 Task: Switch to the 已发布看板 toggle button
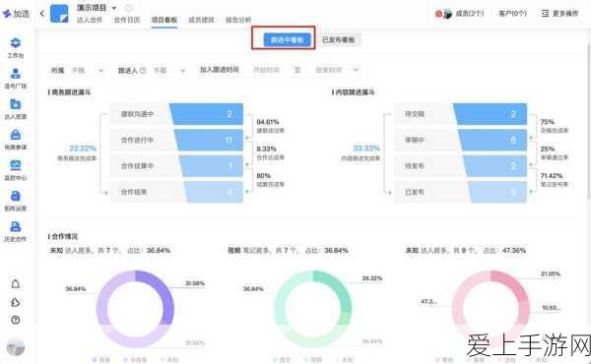tap(339, 39)
